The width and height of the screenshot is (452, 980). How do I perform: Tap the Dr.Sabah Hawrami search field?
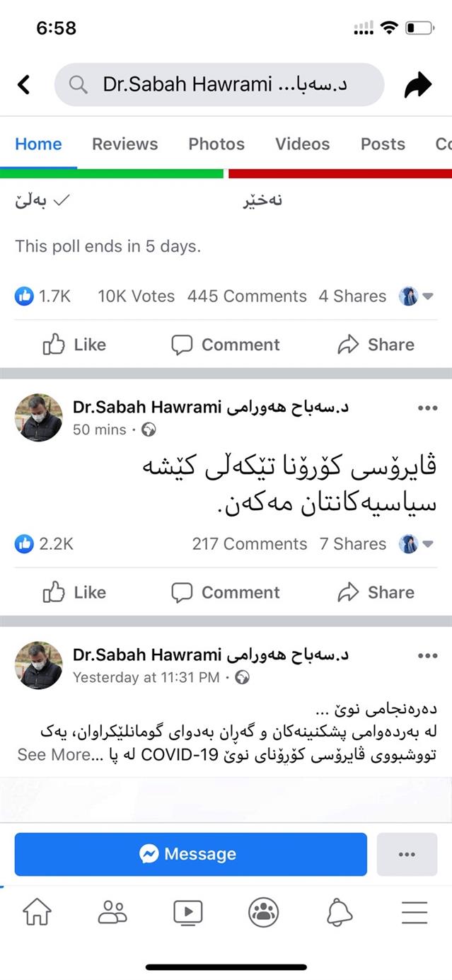[x=219, y=85]
